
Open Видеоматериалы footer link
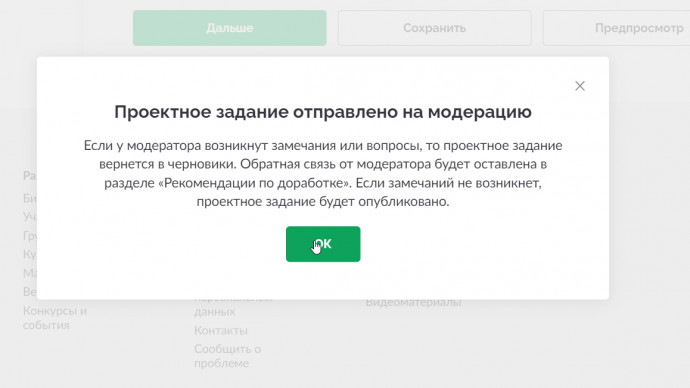413,303
